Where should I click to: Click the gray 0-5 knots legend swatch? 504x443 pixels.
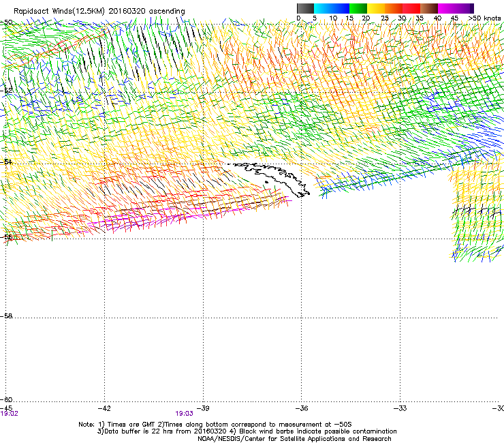[x=305, y=8]
